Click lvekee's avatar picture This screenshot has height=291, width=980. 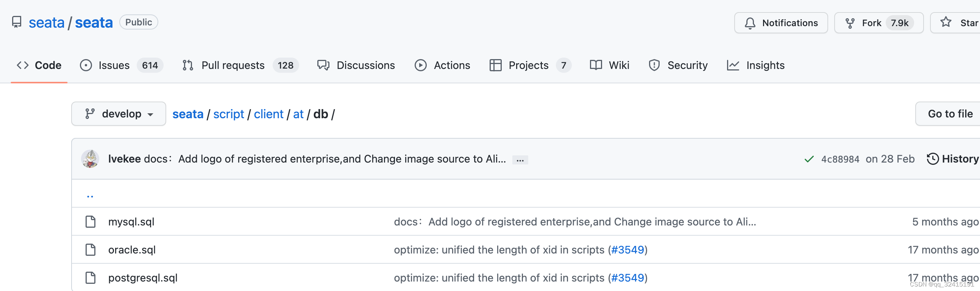tap(90, 159)
